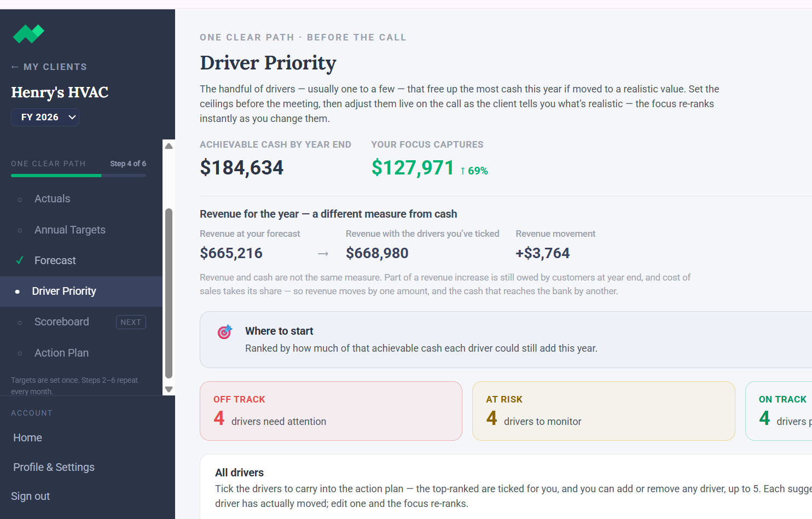This screenshot has width=812, height=519.
Task: Click the sidebar vertical scrollbar thumb
Action: (x=169, y=293)
